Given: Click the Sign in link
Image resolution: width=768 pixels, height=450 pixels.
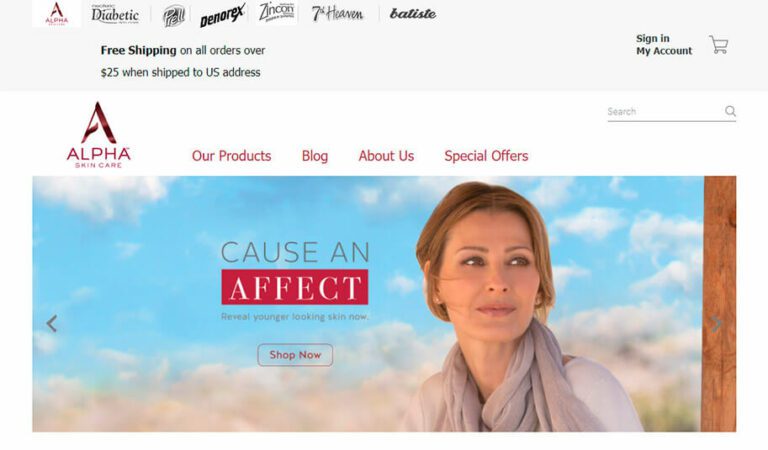Looking at the screenshot, I should pos(652,38).
